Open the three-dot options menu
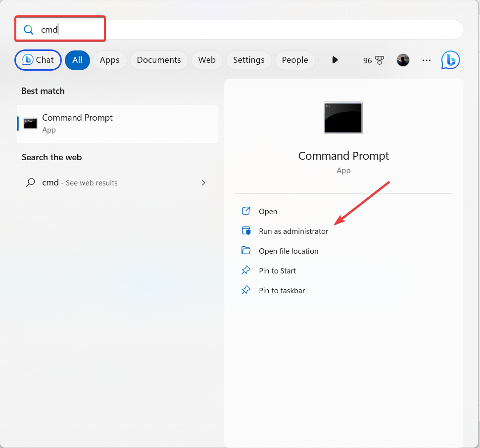 (x=427, y=60)
